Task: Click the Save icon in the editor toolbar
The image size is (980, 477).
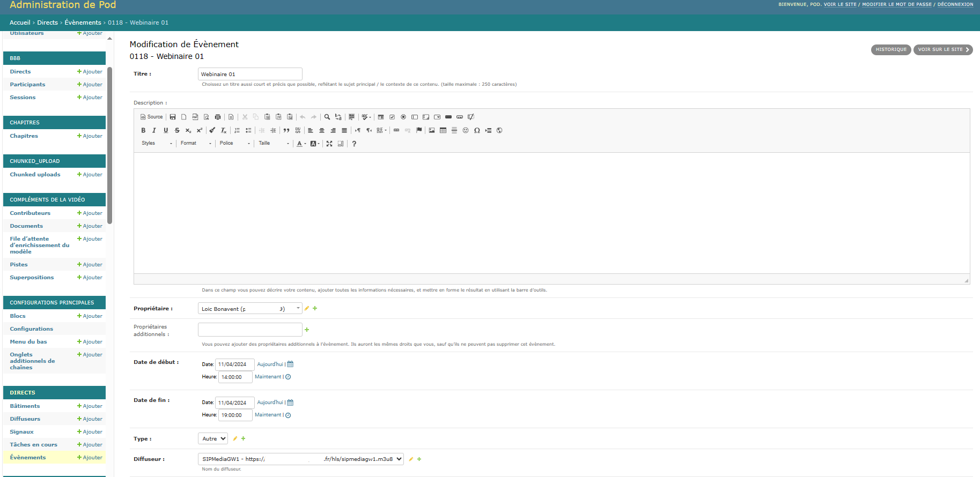Action: pos(173,117)
